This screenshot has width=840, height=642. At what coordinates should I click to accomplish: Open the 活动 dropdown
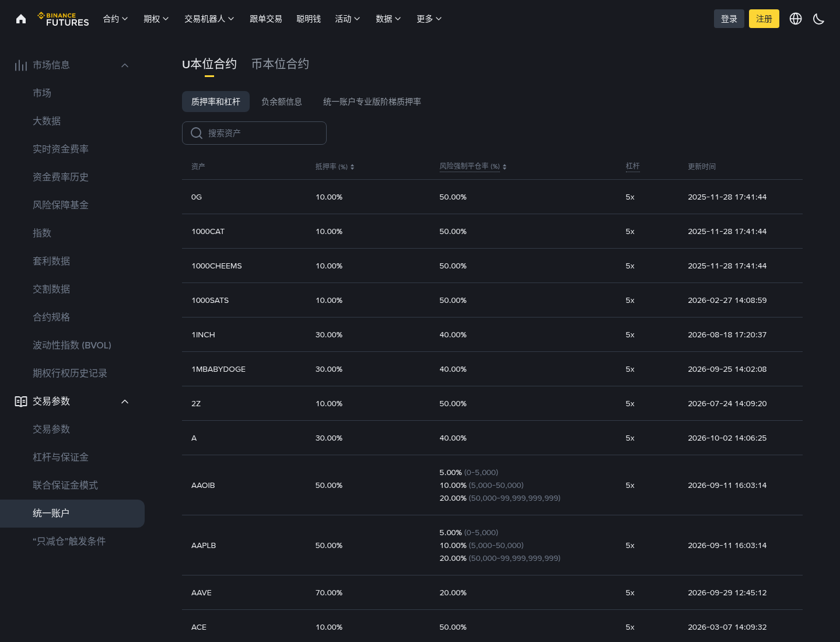click(348, 19)
